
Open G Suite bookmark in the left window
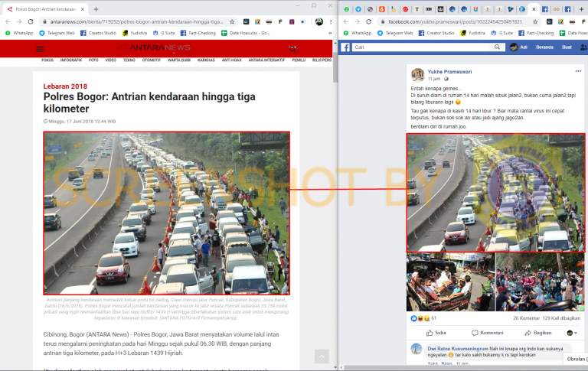(164, 33)
